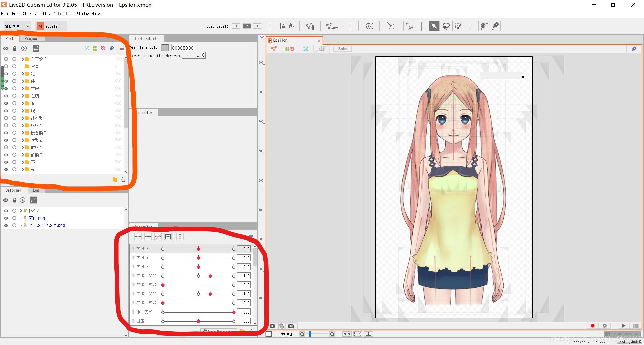The height and width of the screenshot is (345, 644).
Task: Click the zoom in magnifier icon
Action: coord(332,334)
